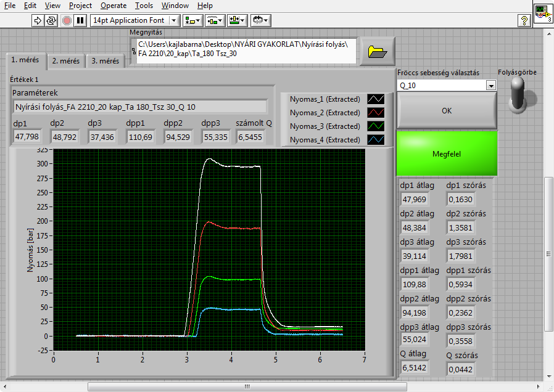Click the vertical scrollbar thumb
Image resolution: width=554 pixels, height=392 pixels.
pos(548,254)
